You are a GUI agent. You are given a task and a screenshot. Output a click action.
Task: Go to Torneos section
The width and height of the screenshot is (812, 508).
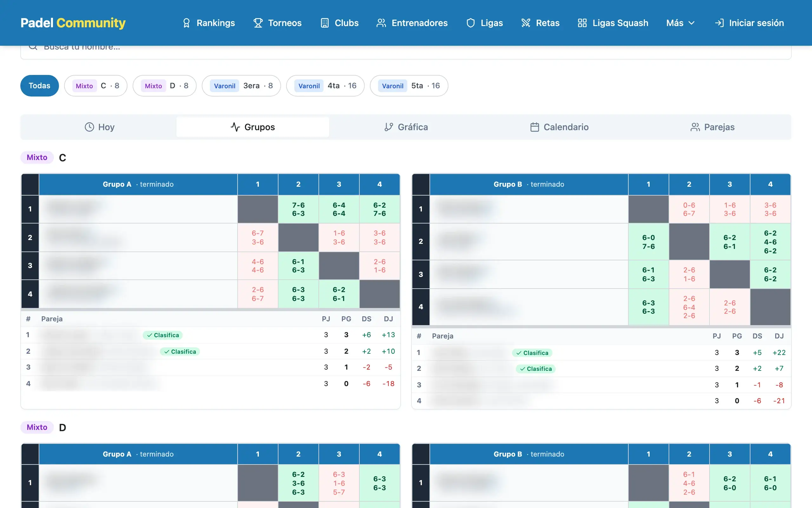(x=278, y=23)
